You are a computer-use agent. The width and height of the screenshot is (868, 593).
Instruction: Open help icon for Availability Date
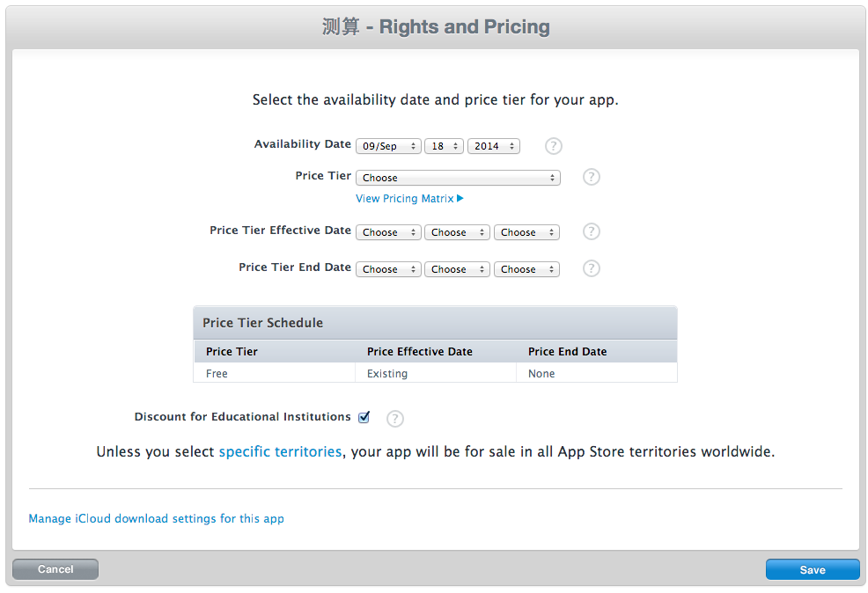[x=553, y=146]
